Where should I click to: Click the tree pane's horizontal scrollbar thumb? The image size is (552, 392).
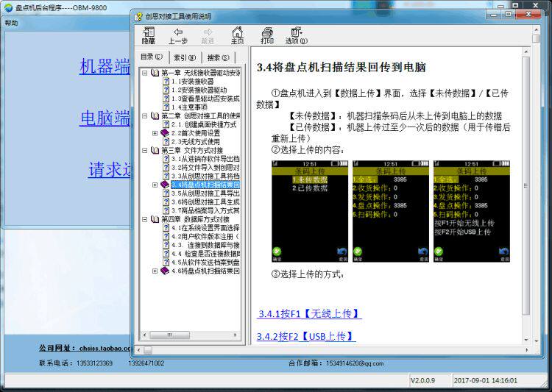point(169,335)
